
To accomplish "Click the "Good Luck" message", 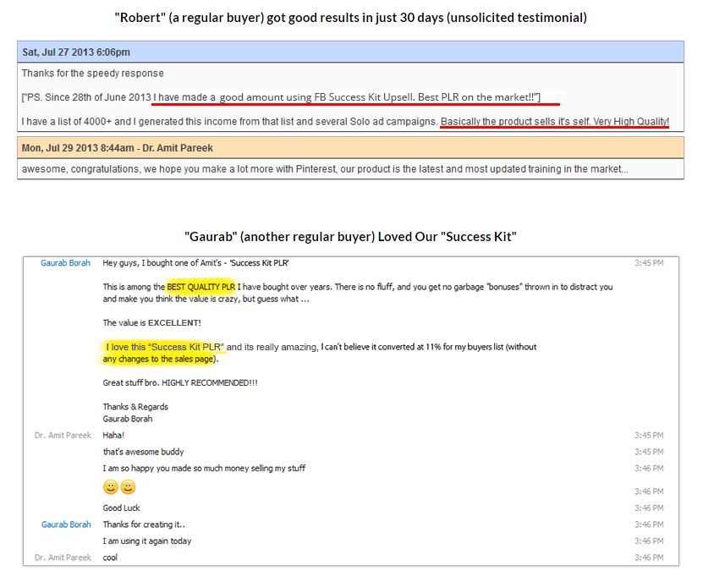I will (121, 508).
